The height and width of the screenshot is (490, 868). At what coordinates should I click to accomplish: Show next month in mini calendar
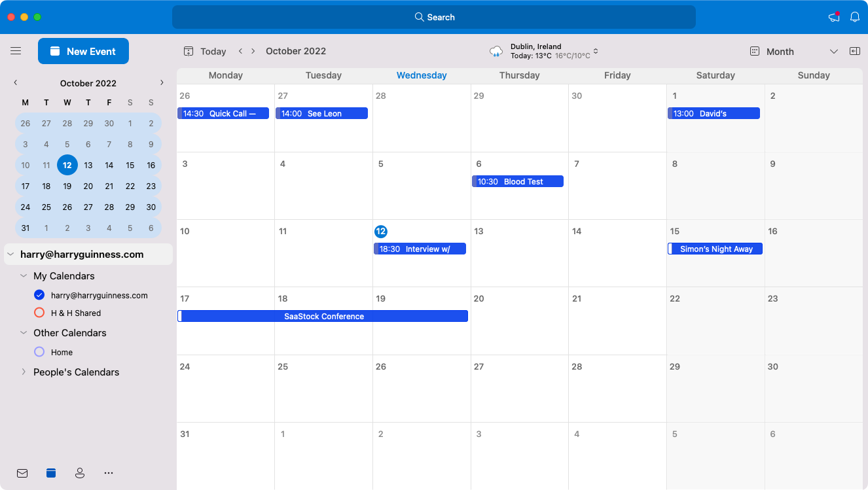[162, 83]
